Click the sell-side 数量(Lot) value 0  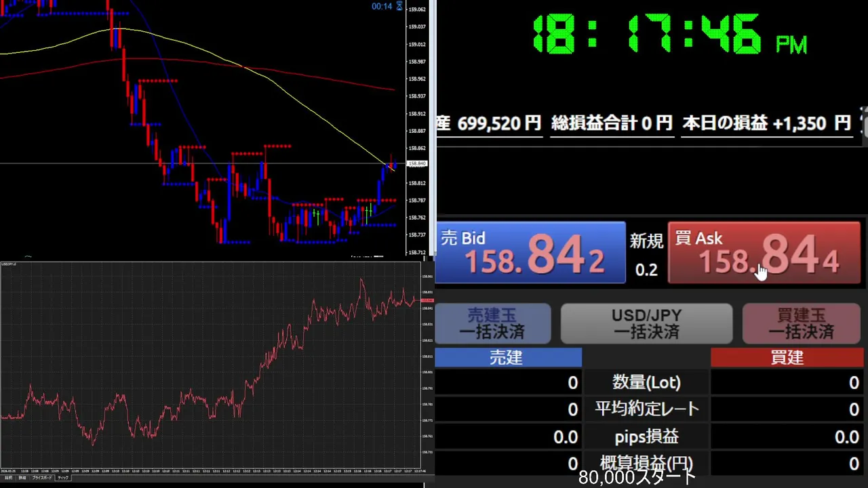(x=572, y=383)
